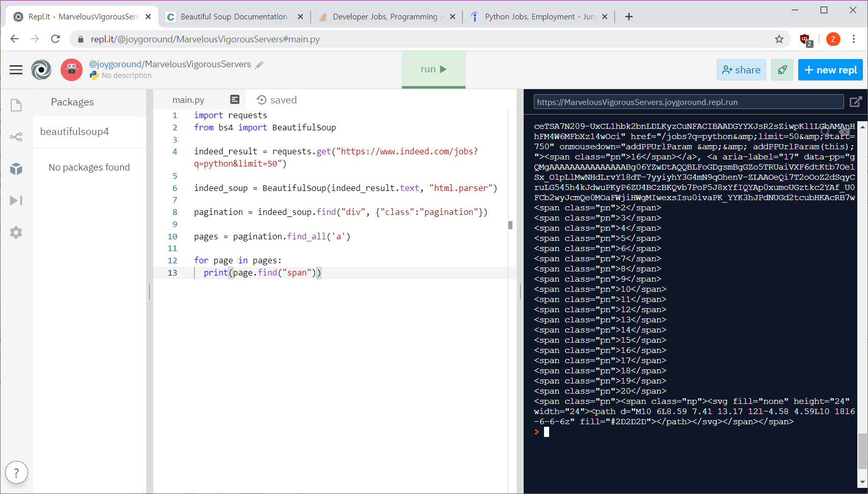The image size is (868, 494).
Task: Place cursor on 'import requests' line
Action: coord(230,115)
